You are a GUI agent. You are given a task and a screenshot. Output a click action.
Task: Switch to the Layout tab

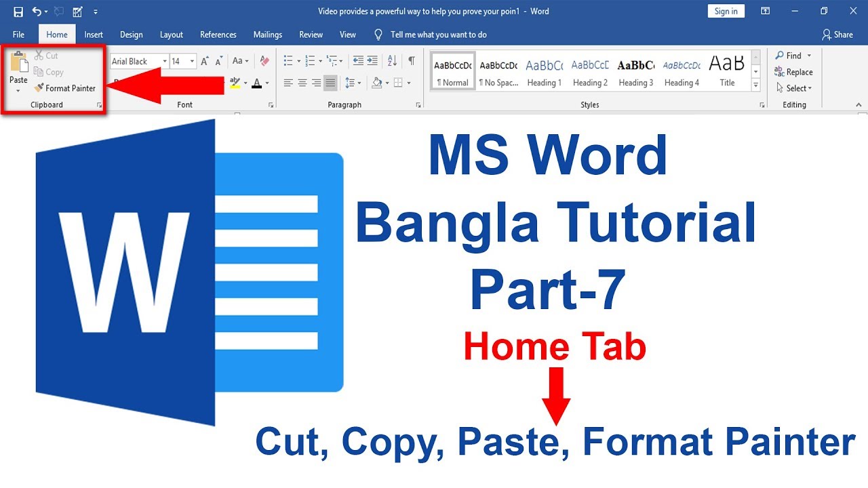172,35
